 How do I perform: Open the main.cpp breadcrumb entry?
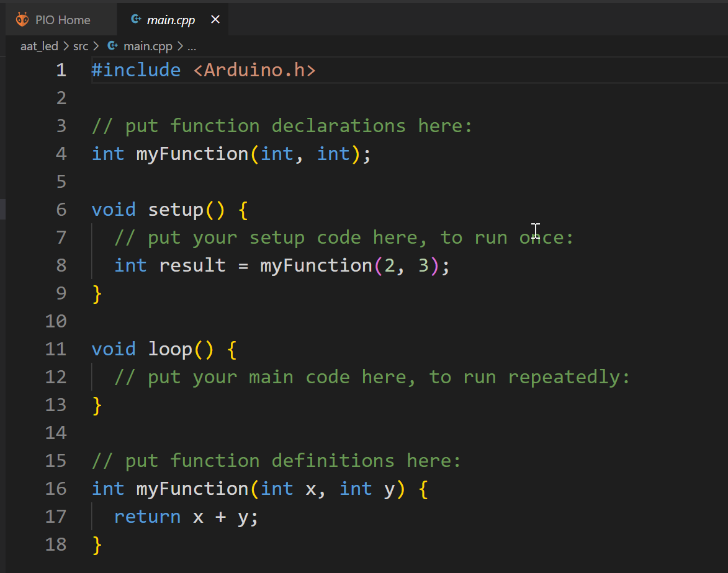[x=148, y=46]
